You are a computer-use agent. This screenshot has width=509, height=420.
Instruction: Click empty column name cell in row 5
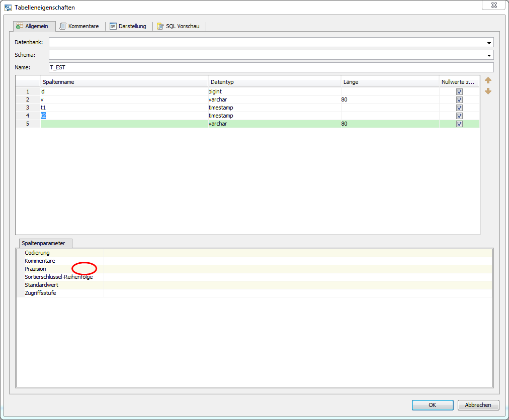(124, 124)
